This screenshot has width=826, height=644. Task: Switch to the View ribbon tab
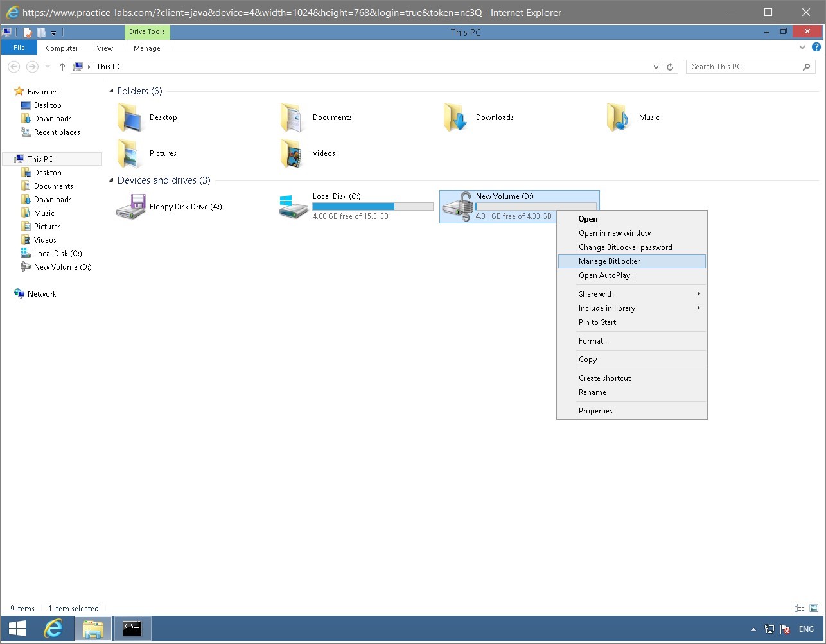tap(104, 48)
